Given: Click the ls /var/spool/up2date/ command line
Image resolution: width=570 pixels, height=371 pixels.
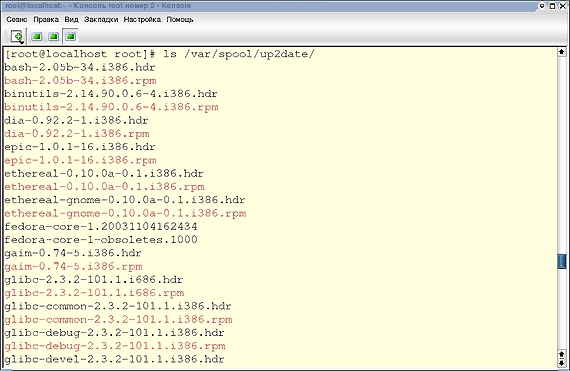Looking at the screenshot, I should point(238,54).
